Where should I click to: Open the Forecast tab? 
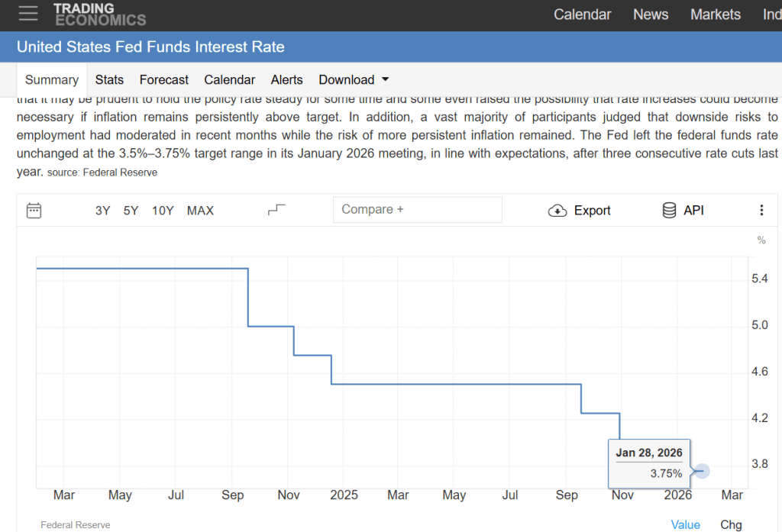(164, 79)
